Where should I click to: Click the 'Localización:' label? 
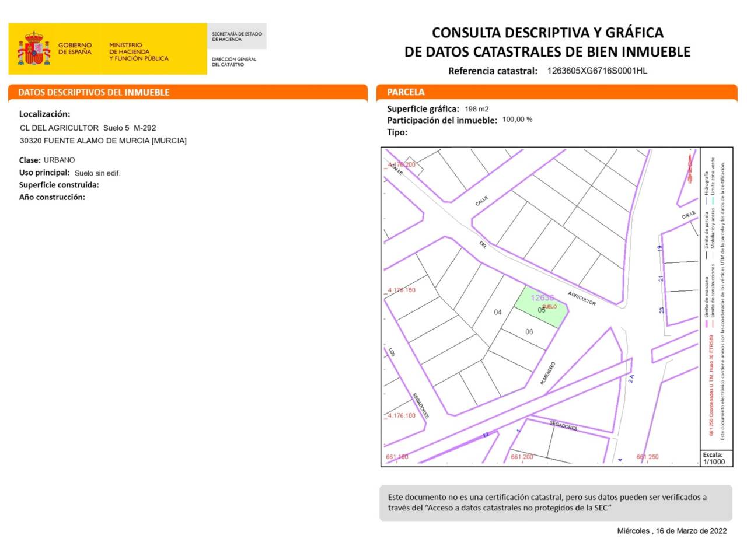tap(44, 114)
